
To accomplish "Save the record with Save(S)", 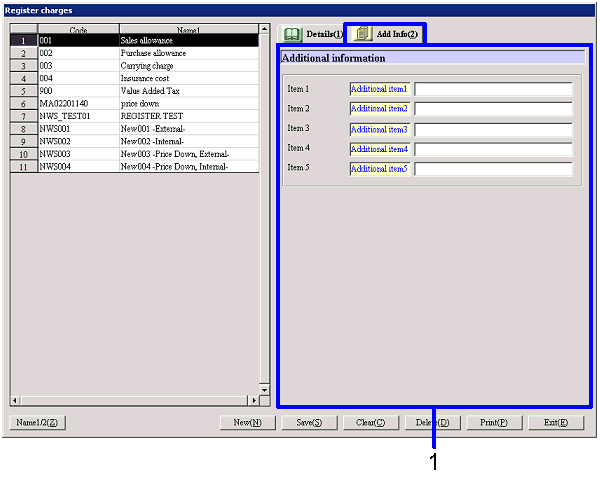I will click(x=309, y=423).
